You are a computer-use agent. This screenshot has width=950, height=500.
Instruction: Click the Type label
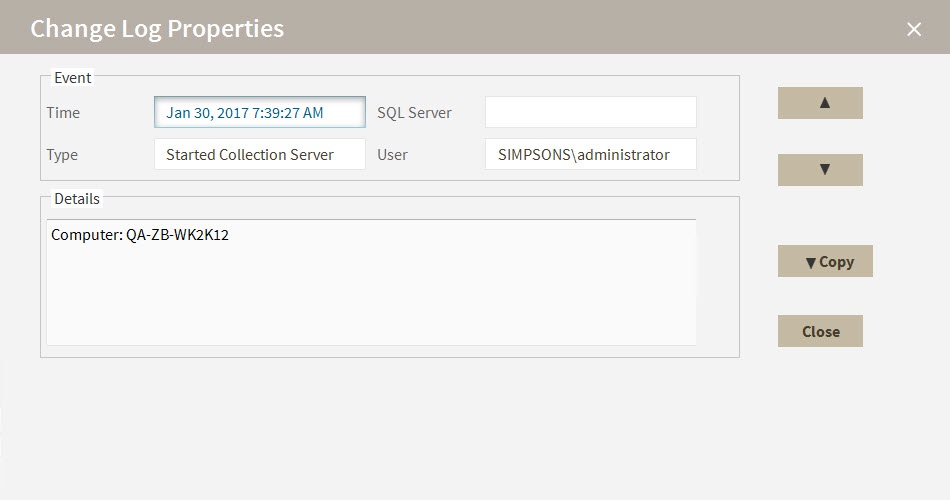[62, 155]
